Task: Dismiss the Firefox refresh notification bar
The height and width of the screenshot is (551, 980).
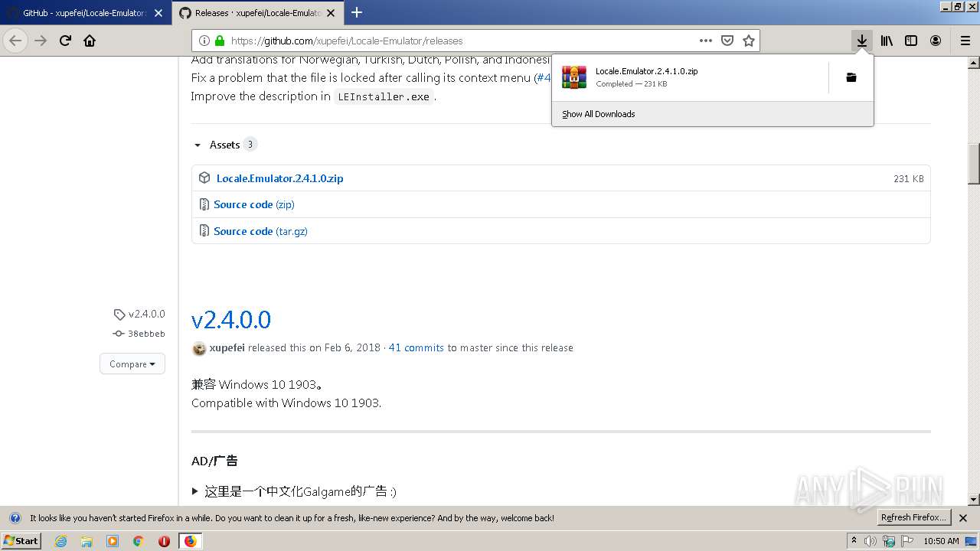Action: coord(963,518)
